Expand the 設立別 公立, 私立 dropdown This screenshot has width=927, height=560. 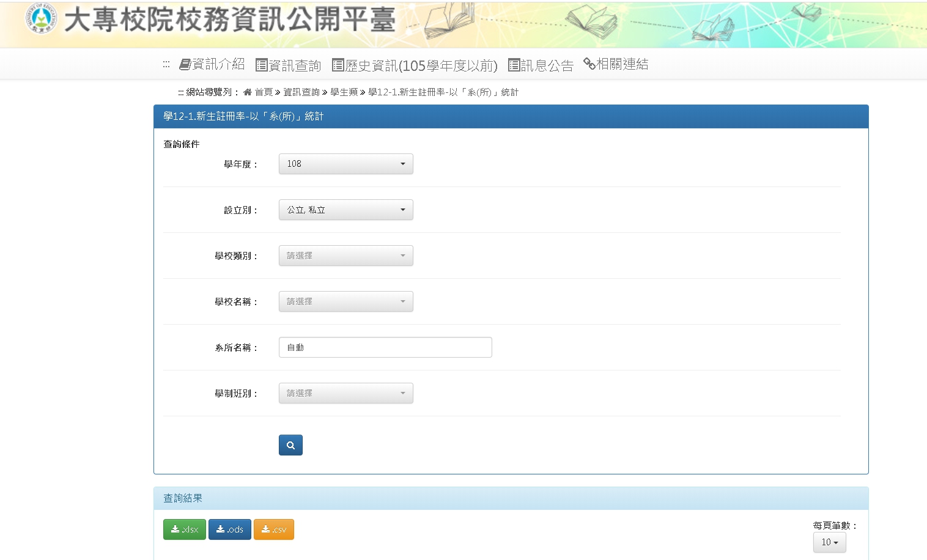[x=346, y=210]
